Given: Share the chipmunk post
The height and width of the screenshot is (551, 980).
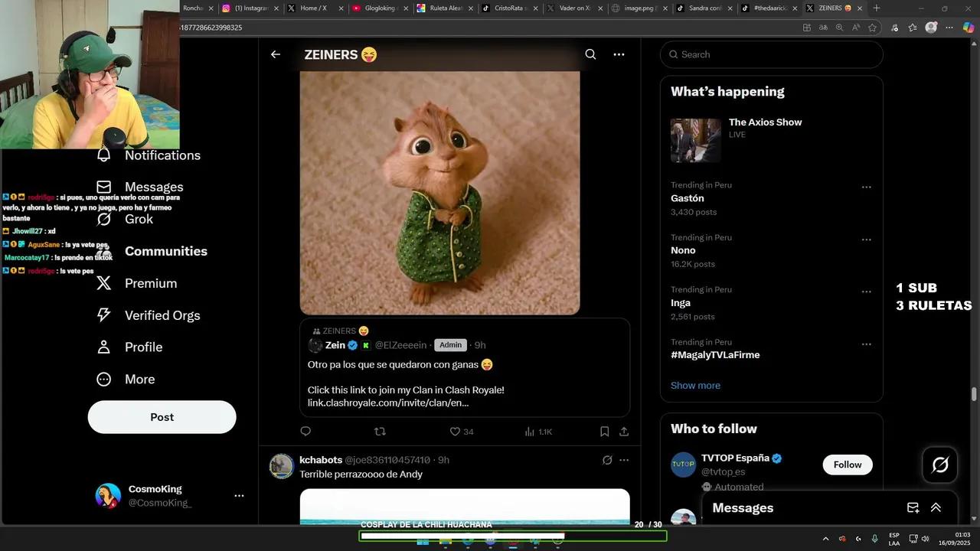Looking at the screenshot, I should click(x=624, y=432).
